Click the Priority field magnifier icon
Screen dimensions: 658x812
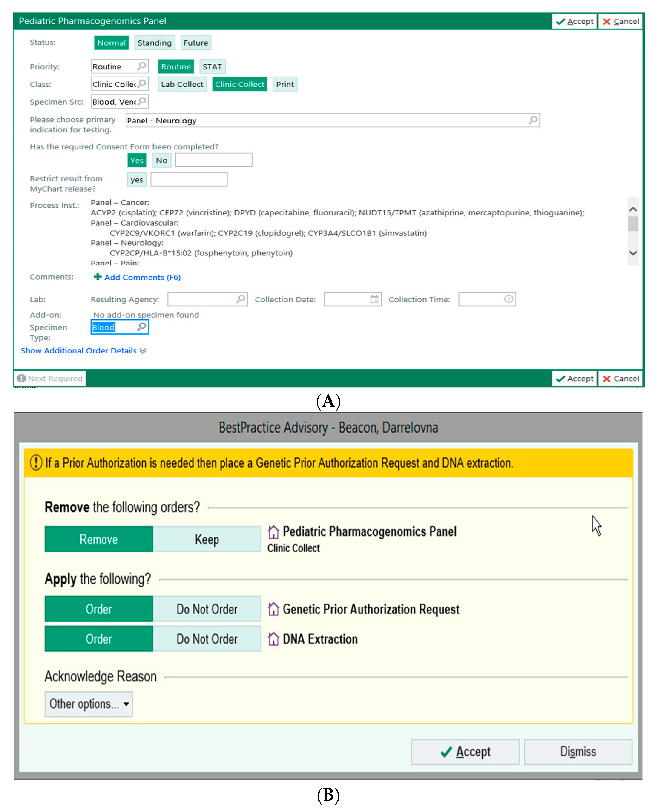point(141,66)
